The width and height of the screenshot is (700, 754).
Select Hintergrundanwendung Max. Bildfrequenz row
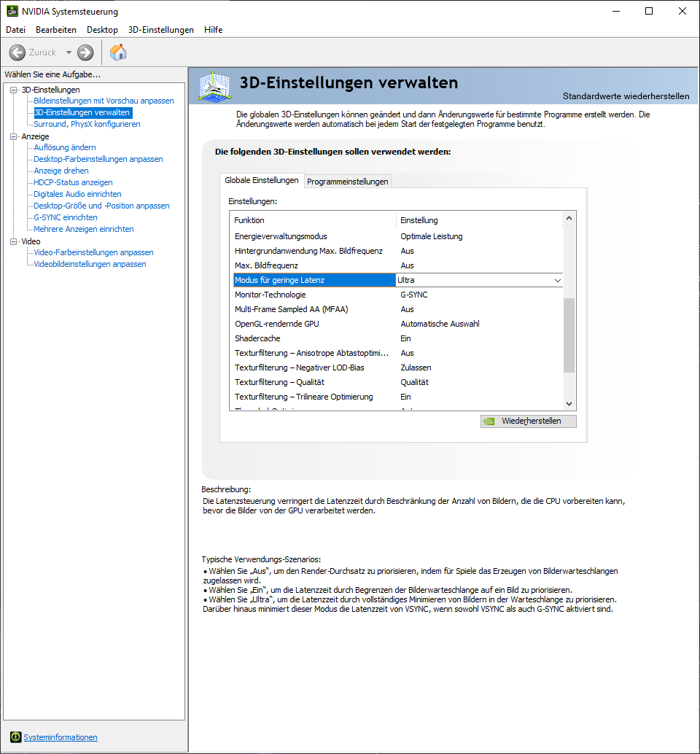397,251
